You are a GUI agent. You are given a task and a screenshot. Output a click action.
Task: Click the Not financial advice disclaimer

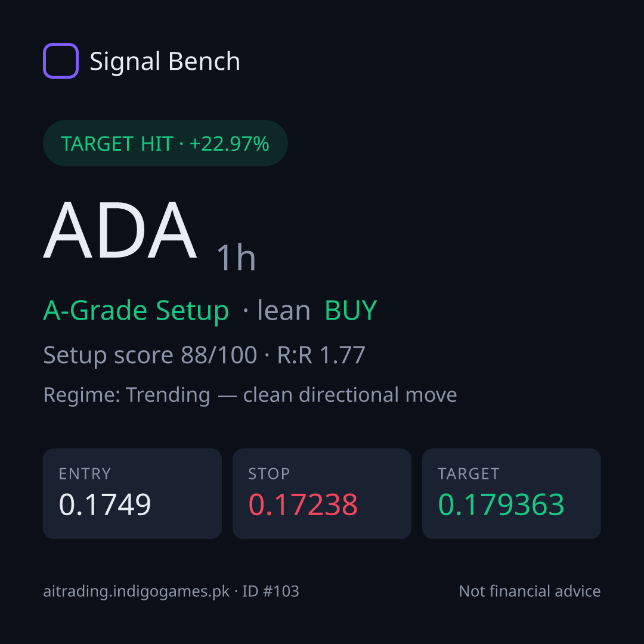[x=530, y=592]
